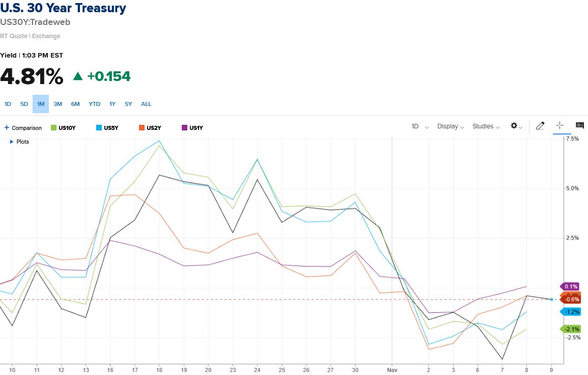Select the 6M time range

[75, 104]
